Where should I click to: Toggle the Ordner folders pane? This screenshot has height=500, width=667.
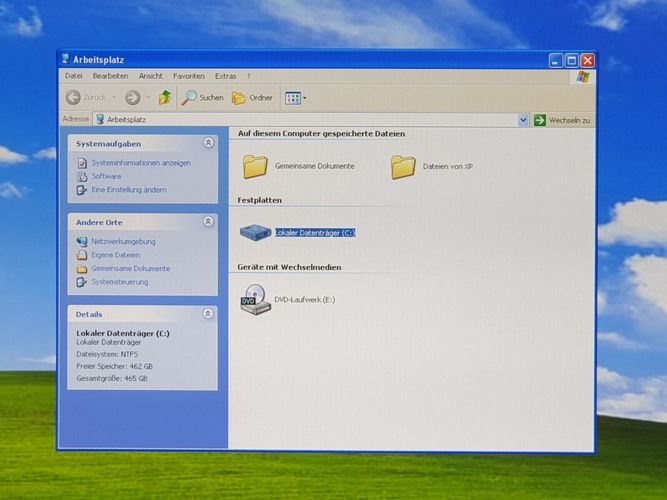tap(252, 98)
